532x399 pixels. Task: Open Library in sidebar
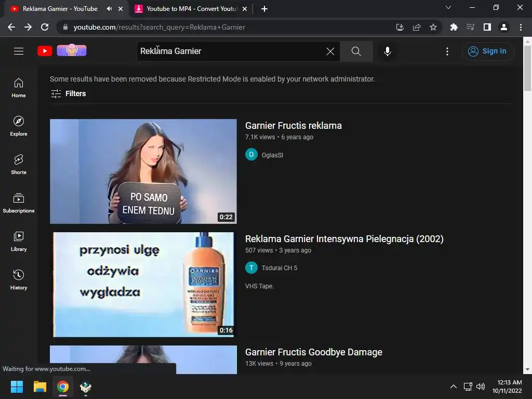[x=19, y=241]
